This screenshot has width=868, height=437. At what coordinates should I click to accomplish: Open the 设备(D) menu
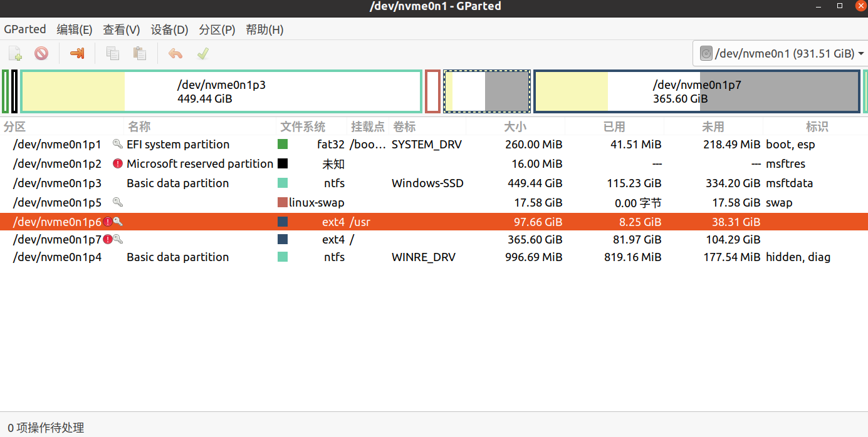click(169, 29)
